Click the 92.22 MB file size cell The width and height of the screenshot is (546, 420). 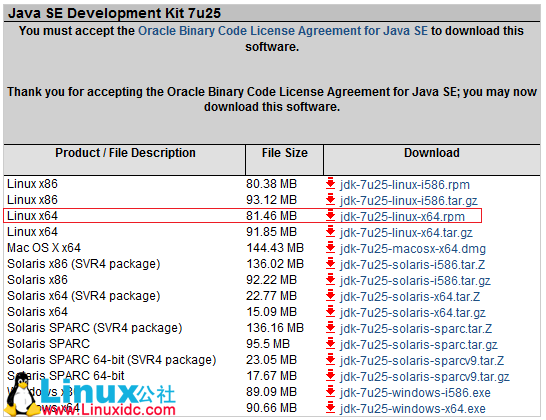(271, 280)
